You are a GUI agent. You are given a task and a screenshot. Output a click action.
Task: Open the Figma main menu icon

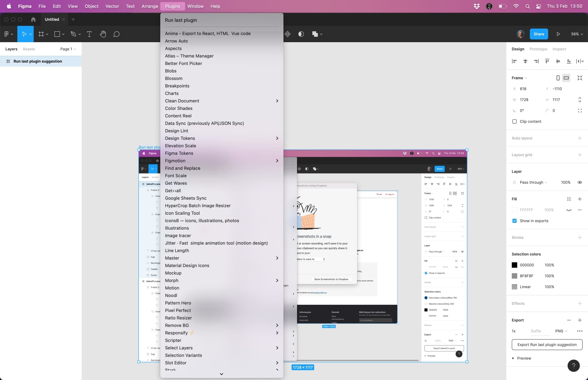8,34
